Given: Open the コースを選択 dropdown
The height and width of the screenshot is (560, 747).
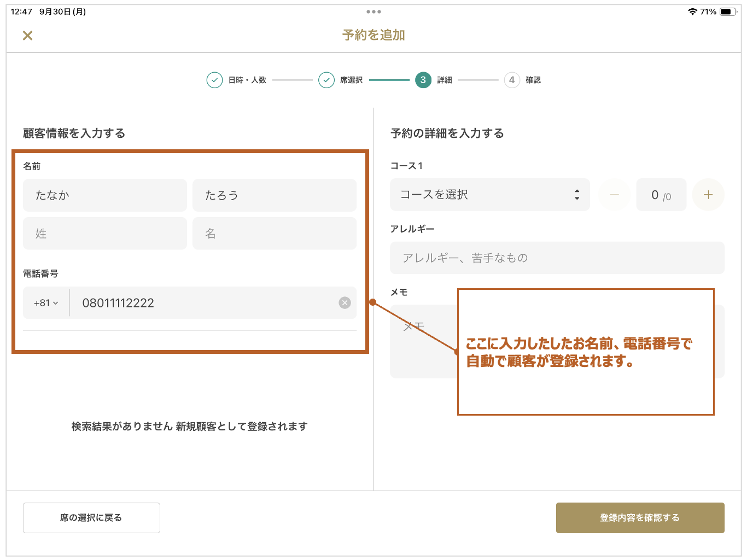Looking at the screenshot, I should pos(489,195).
